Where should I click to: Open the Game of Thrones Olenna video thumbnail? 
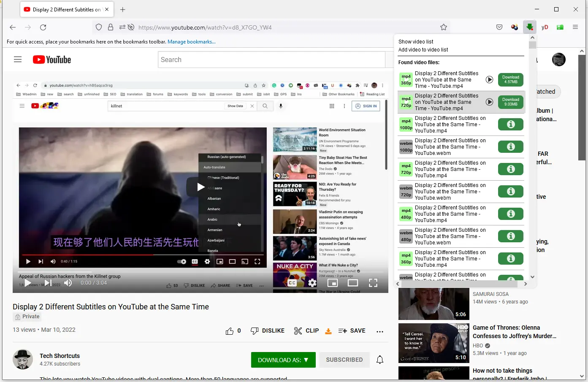(433, 343)
